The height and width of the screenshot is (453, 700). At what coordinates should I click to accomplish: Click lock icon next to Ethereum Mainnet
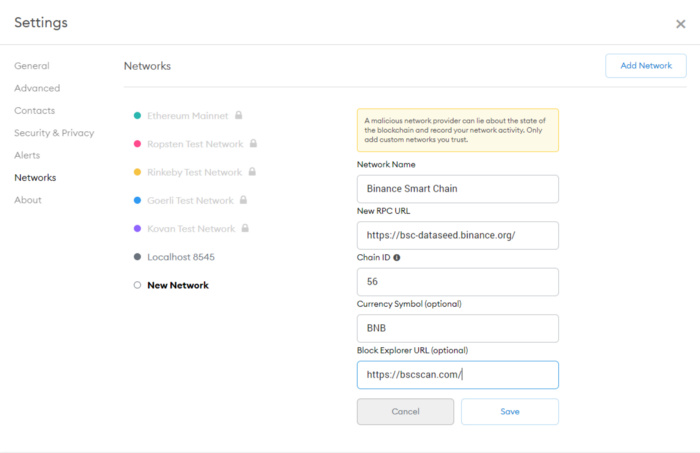(x=239, y=116)
